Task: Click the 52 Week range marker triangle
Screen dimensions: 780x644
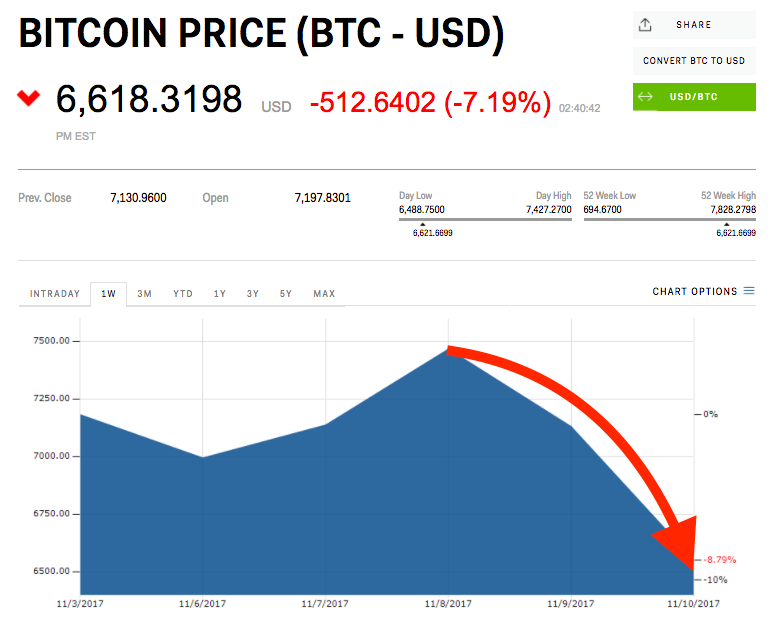Action: (726, 224)
